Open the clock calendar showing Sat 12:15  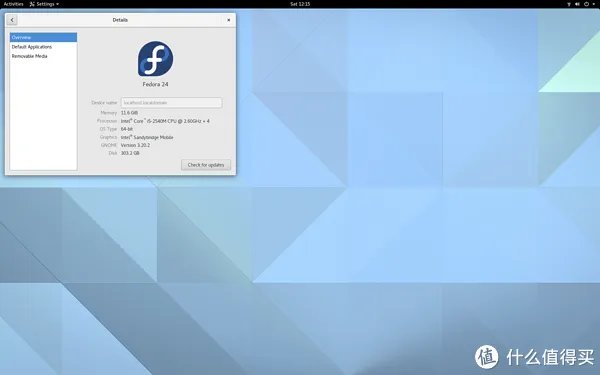click(x=300, y=4)
